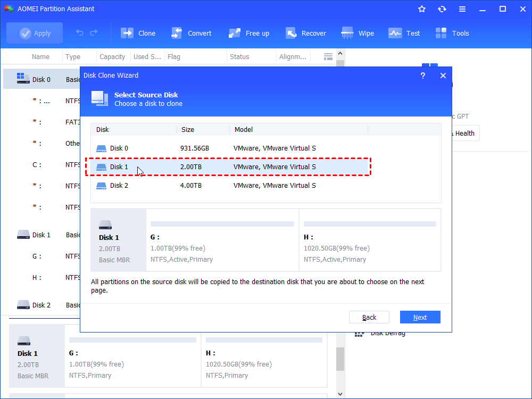Select the H: partition in the wizard preview
532x399 pixels.
pyautogui.click(x=370, y=240)
